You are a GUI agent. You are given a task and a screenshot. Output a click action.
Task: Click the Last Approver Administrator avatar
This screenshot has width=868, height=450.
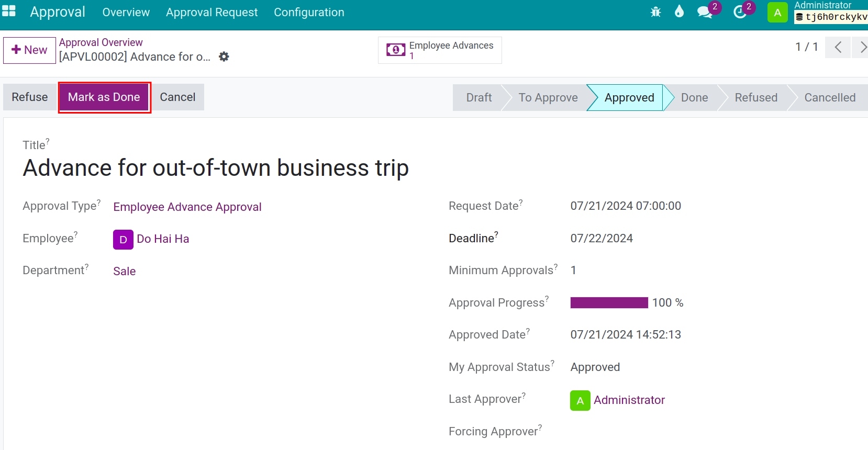580,400
